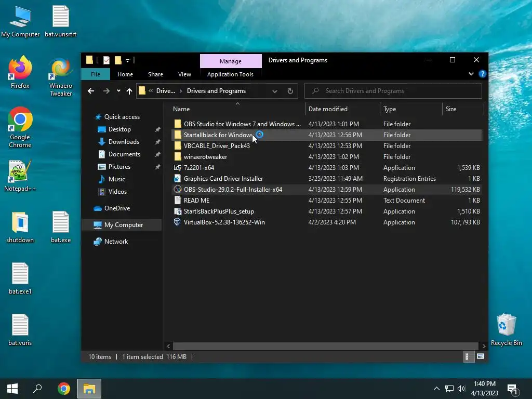Select the VBCABLE_Driver_Pack43 folder
The height and width of the screenshot is (399, 532).
point(217,146)
